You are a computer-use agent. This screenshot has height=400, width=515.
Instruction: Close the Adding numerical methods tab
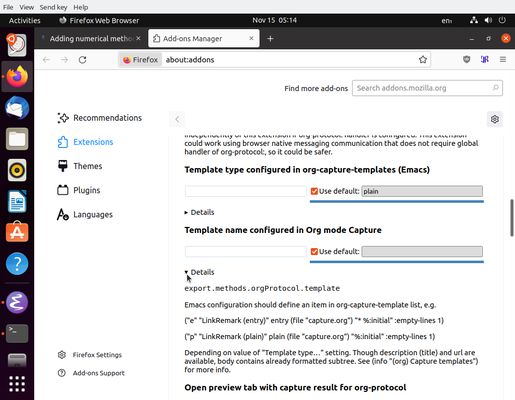(138, 38)
